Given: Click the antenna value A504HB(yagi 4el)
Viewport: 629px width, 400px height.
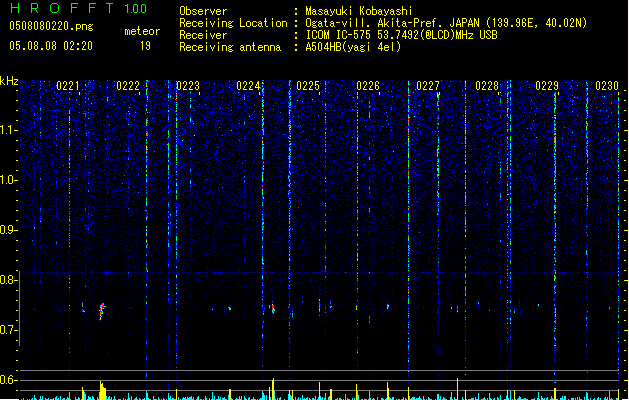Looking at the screenshot, I should (x=353, y=47).
